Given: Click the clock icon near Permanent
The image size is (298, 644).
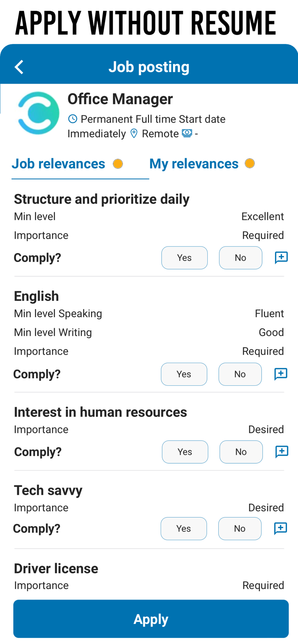Looking at the screenshot, I should pyautogui.click(x=73, y=119).
